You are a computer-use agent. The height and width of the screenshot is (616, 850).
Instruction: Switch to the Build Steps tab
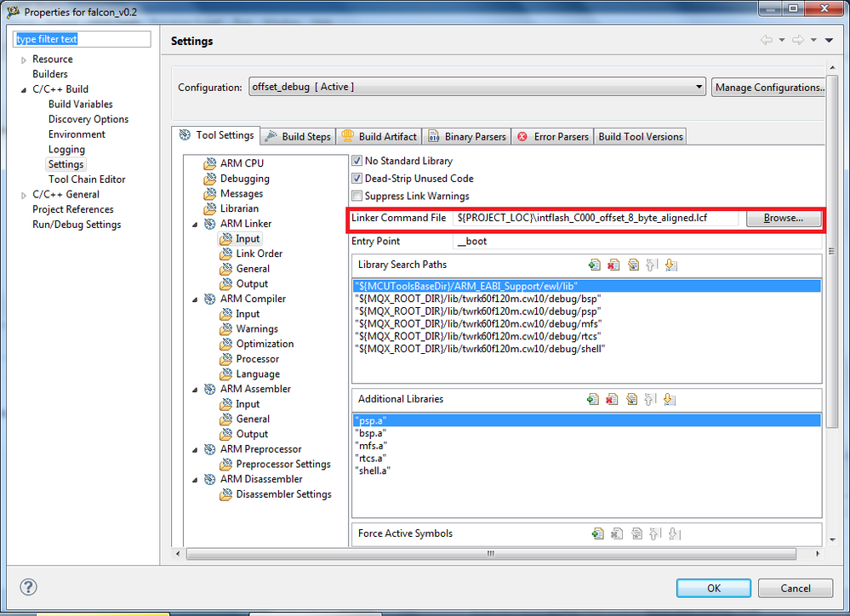pyautogui.click(x=298, y=137)
